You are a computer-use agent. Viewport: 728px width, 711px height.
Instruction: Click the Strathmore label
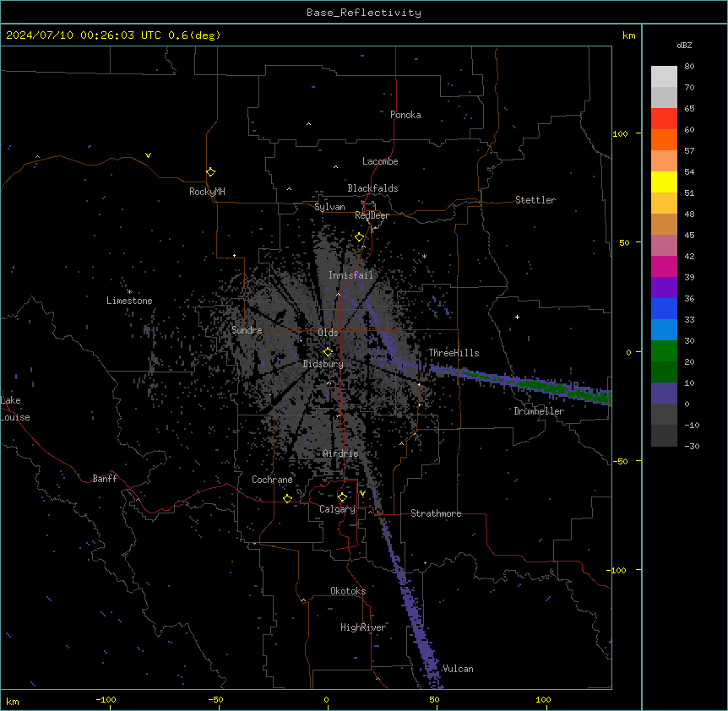(x=436, y=513)
